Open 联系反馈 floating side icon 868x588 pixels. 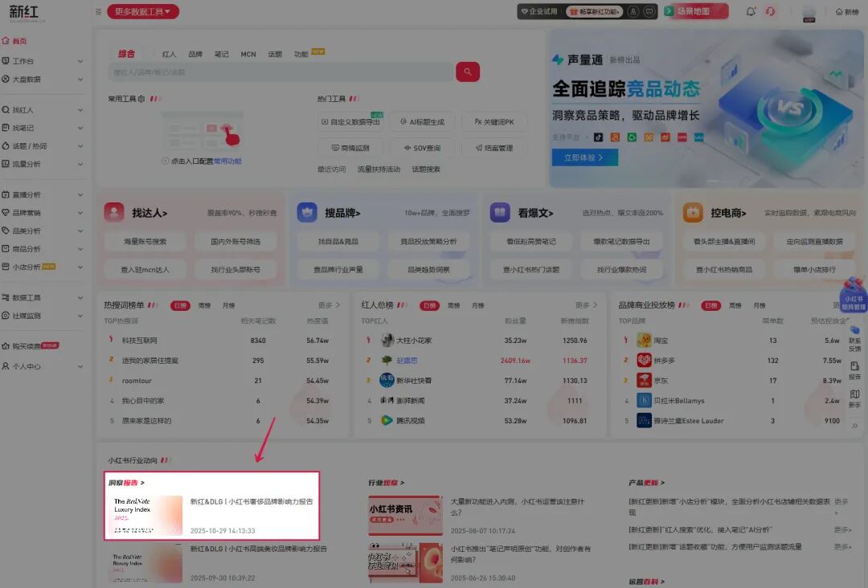tap(854, 339)
